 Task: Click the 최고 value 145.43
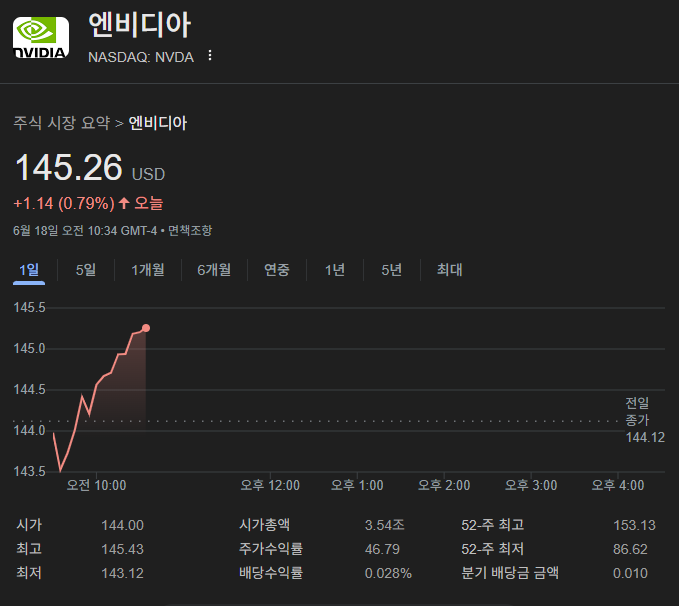123,549
